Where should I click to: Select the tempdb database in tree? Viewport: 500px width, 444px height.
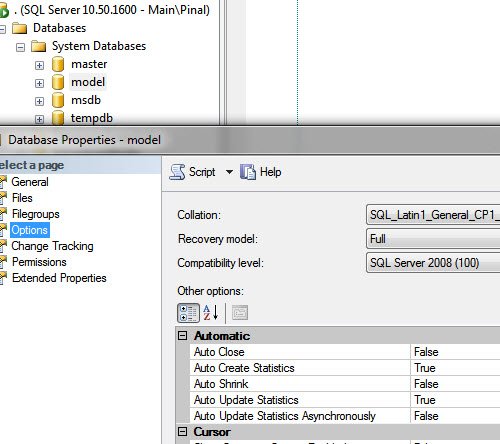click(92, 118)
